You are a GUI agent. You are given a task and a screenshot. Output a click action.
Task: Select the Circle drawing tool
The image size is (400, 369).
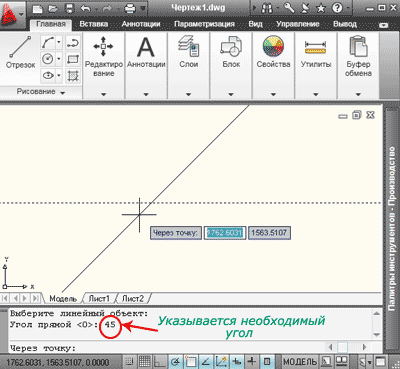click(x=47, y=59)
